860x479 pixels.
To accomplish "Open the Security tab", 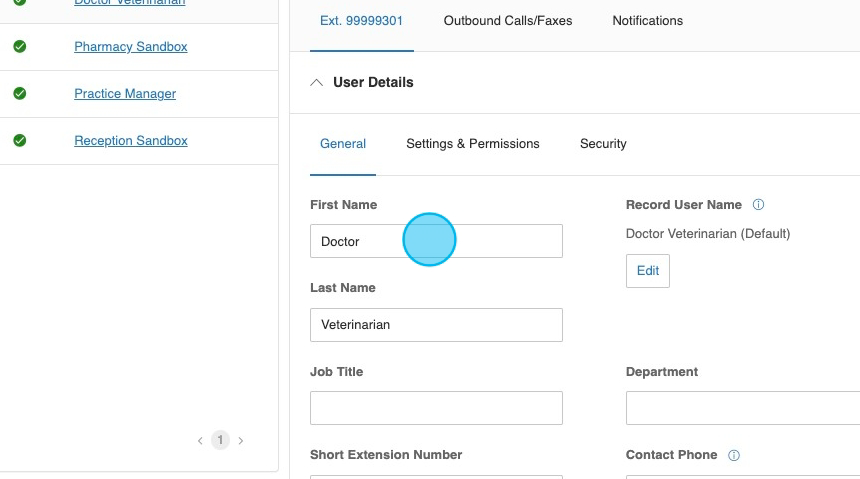I will pyautogui.click(x=603, y=144).
